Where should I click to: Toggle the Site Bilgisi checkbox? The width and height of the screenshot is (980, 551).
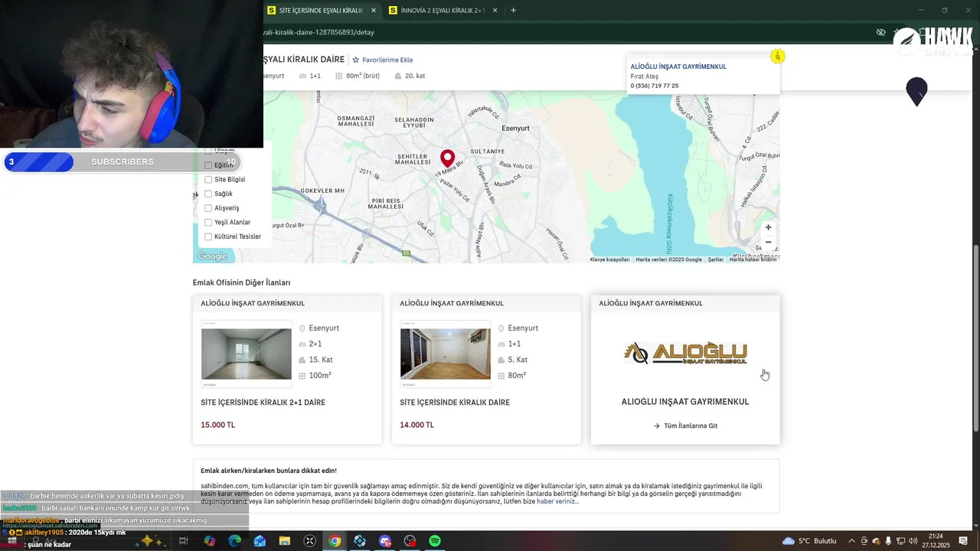tap(207, 179)
